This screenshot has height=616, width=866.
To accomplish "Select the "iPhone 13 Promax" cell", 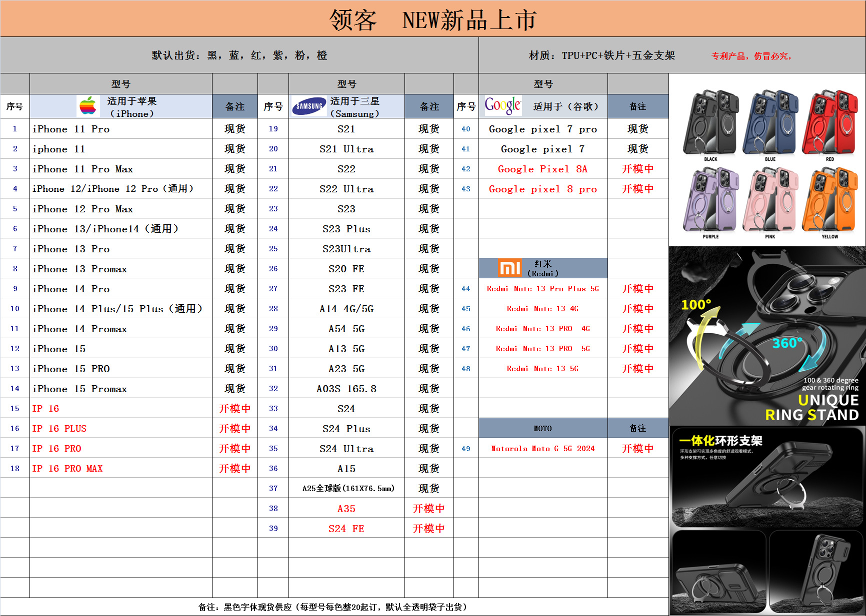I will tap(121, 268).
